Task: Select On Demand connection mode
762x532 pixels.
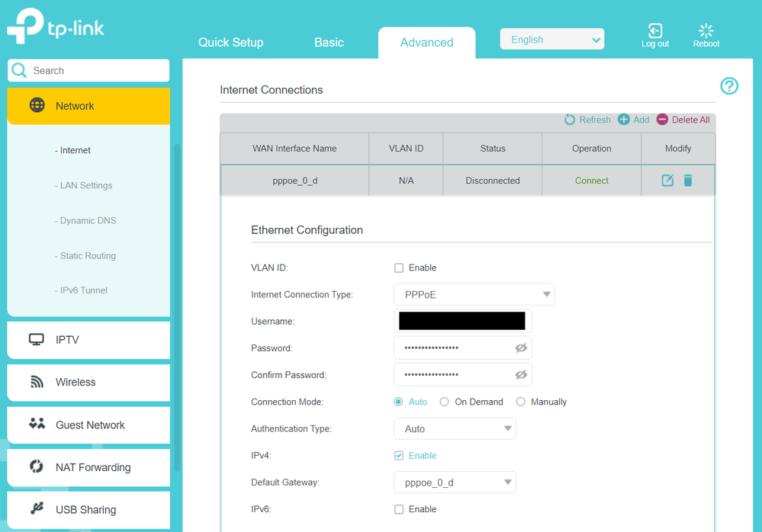Action: click(x=444, y=402)
